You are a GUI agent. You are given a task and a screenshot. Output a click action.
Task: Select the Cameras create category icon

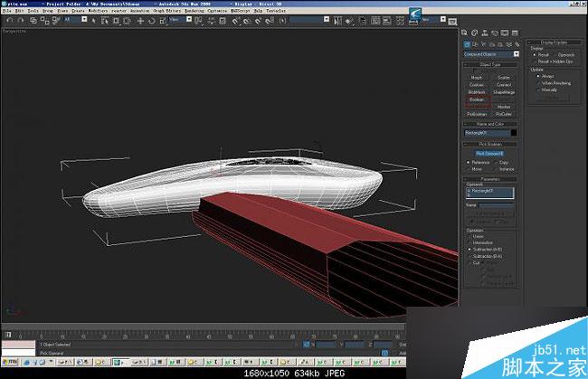point(492,44)
